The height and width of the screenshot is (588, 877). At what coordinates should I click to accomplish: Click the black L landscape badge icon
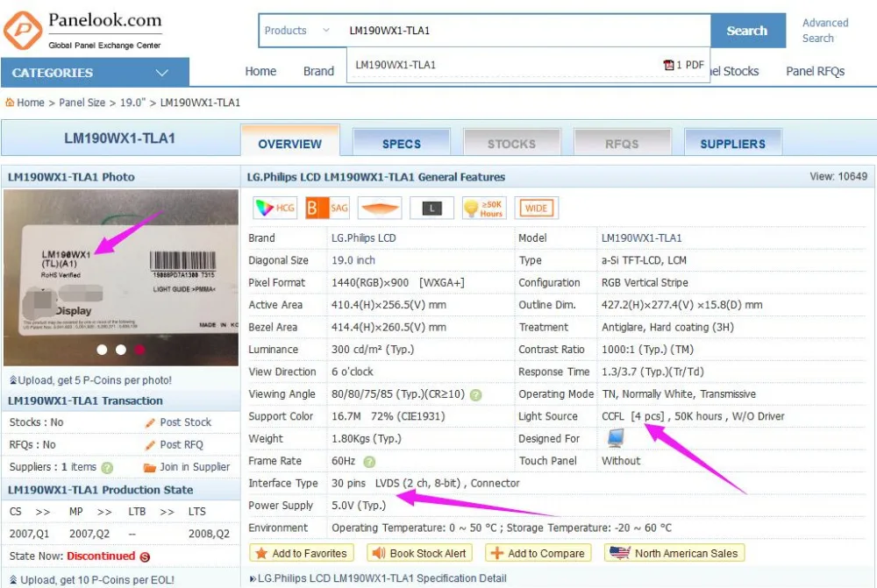[431, 208]
